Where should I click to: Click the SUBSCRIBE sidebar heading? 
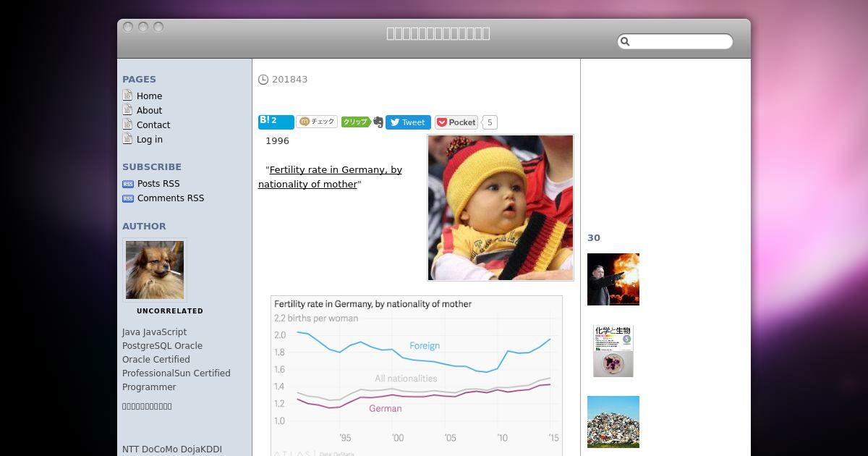[152, 166]
